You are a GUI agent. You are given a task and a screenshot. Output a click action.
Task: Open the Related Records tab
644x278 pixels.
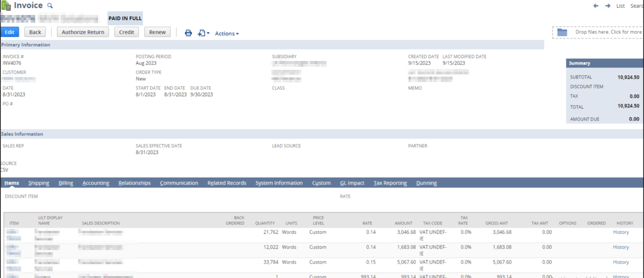click(227, 183)
